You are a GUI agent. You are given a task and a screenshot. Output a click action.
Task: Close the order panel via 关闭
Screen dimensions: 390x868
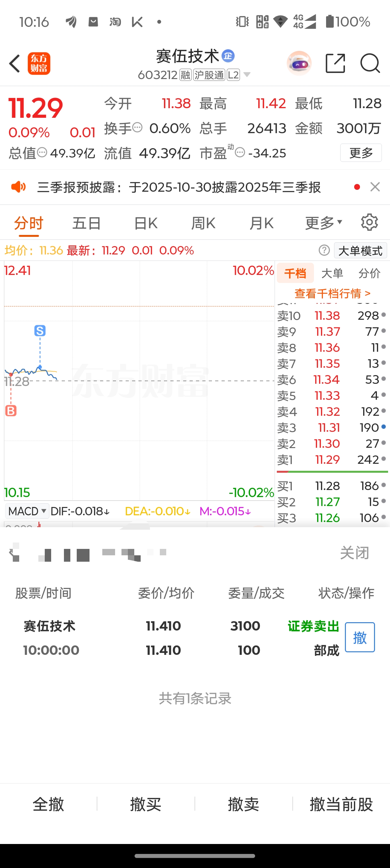(x=354, y=553)
